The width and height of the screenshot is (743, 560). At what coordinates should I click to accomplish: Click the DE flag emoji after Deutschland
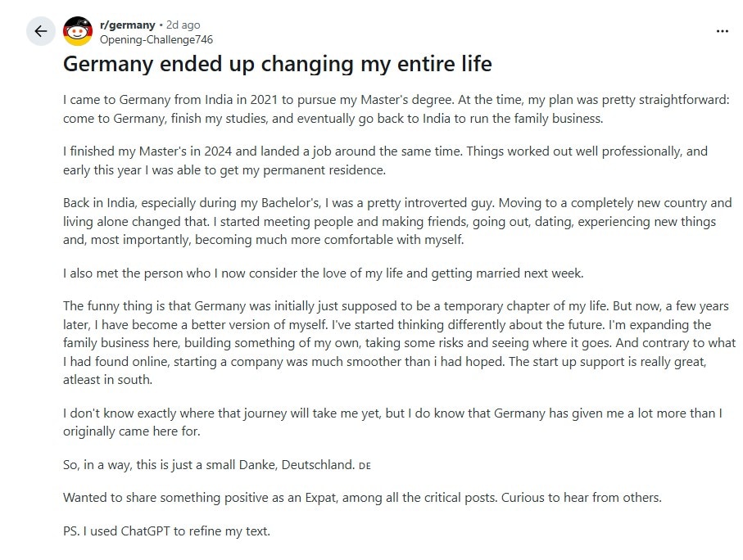click(365, 466)
